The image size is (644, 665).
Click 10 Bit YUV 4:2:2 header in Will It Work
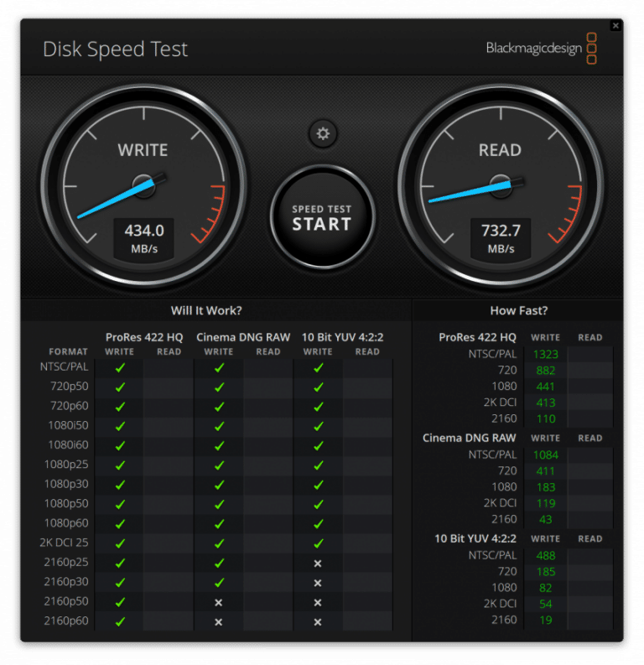[x=342, y=337]
